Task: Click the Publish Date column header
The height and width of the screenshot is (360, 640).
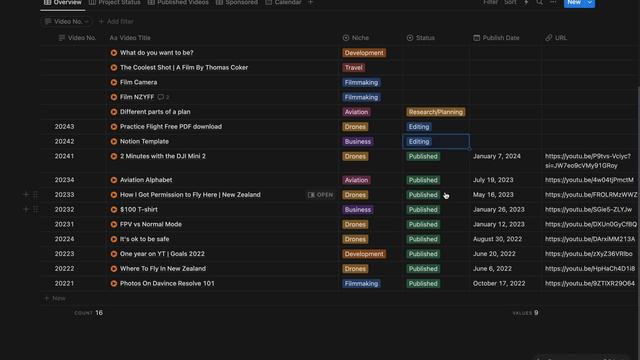Action: (x=496, y=38)
